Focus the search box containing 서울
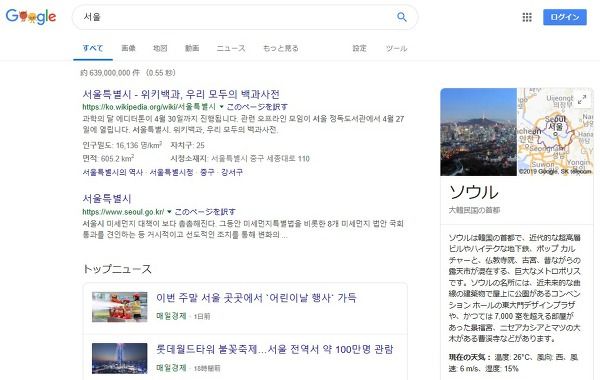Viewport: 600px width, 380px height. pyautogui.click(x=245, y=17)
